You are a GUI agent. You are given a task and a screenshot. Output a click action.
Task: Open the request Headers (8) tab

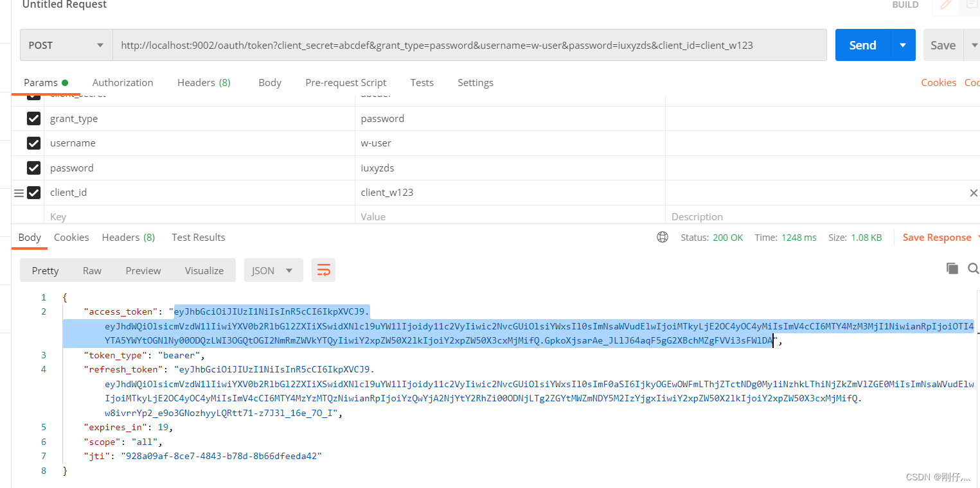pos(204,82)
